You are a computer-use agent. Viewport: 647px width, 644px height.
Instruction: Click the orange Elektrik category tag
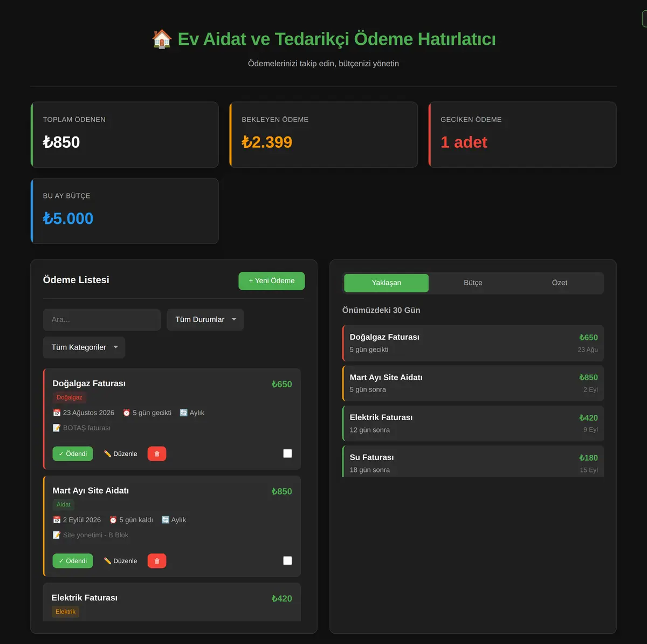point(65,612)
